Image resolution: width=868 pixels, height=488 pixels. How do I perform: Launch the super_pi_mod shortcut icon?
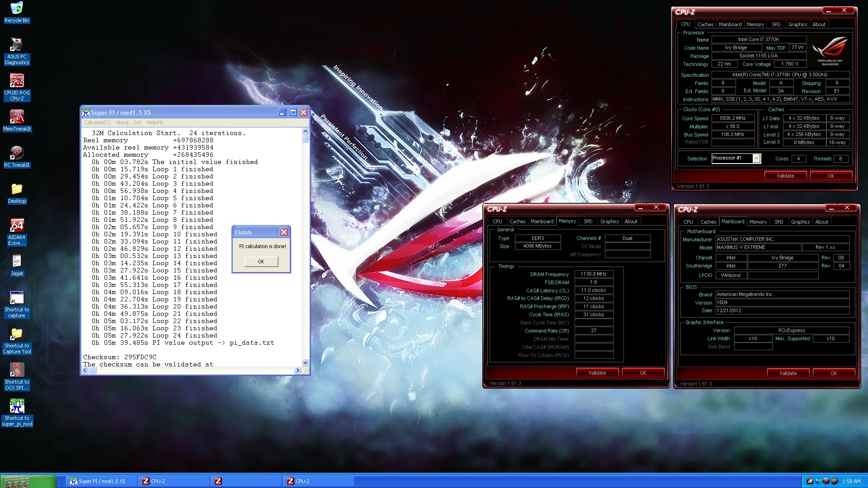coord(17,407)
